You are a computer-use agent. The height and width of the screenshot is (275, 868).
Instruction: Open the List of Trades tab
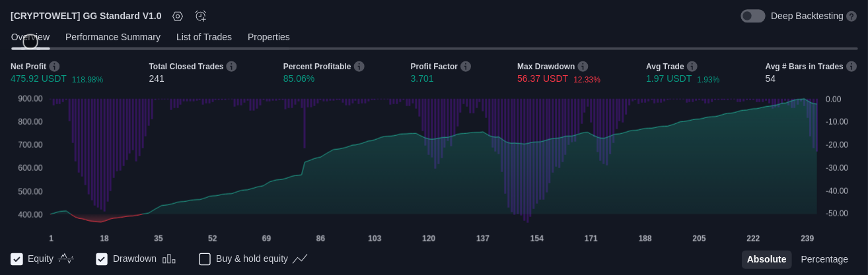(x=203, y=37)
